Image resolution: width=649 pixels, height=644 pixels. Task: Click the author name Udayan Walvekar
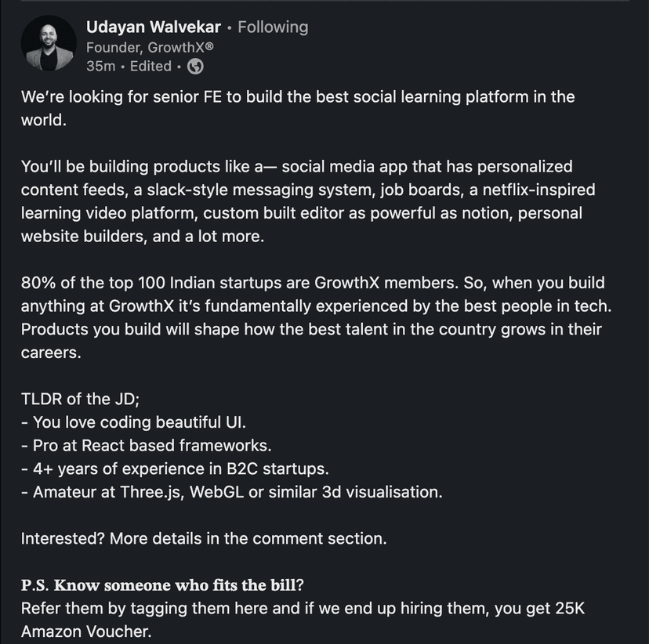(153, 27)
